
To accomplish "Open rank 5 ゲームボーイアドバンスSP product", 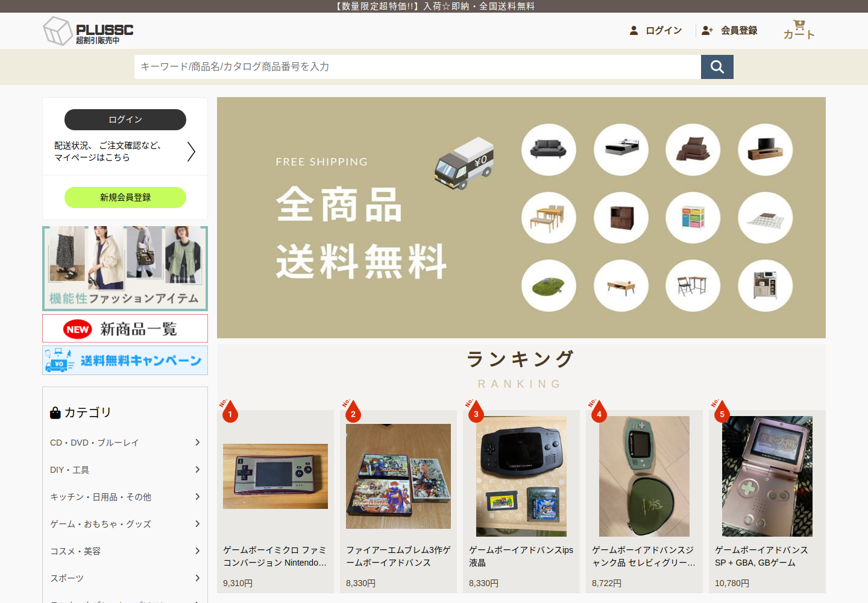I will click(767, 476).
